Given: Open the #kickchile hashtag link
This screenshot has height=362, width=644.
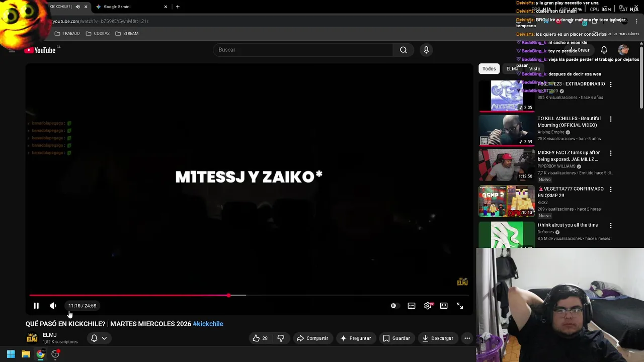Looking at the screenshot, I should [x=208, y=324].
